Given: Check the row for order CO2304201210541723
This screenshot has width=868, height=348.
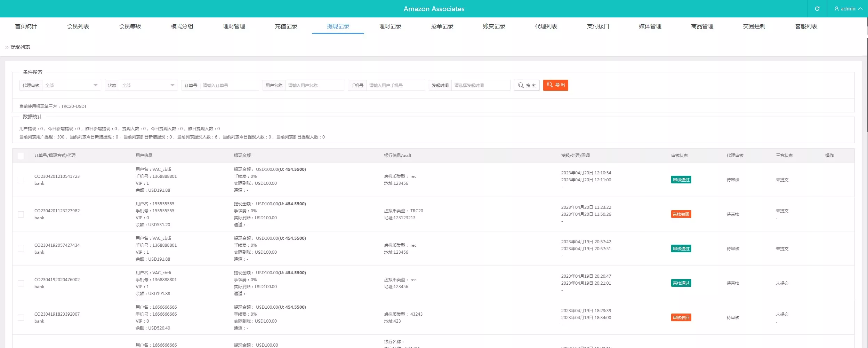Looking at the screenshot, I should pos(21,180).
